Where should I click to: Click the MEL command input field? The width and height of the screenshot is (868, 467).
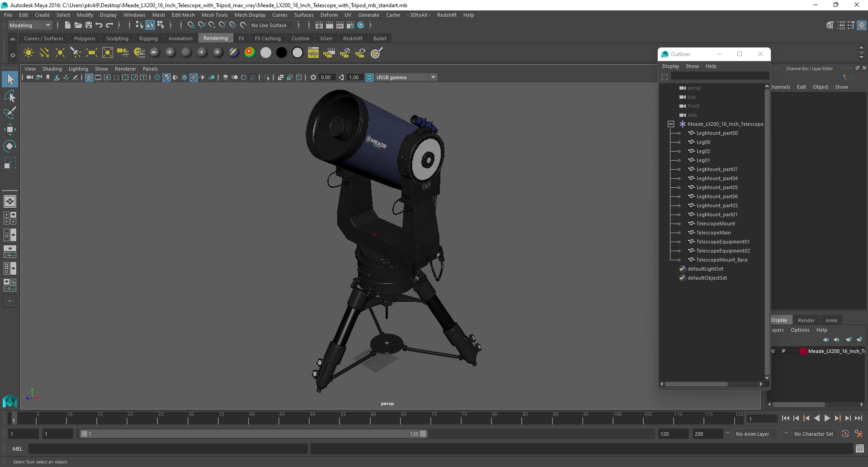tap(168, 449)
